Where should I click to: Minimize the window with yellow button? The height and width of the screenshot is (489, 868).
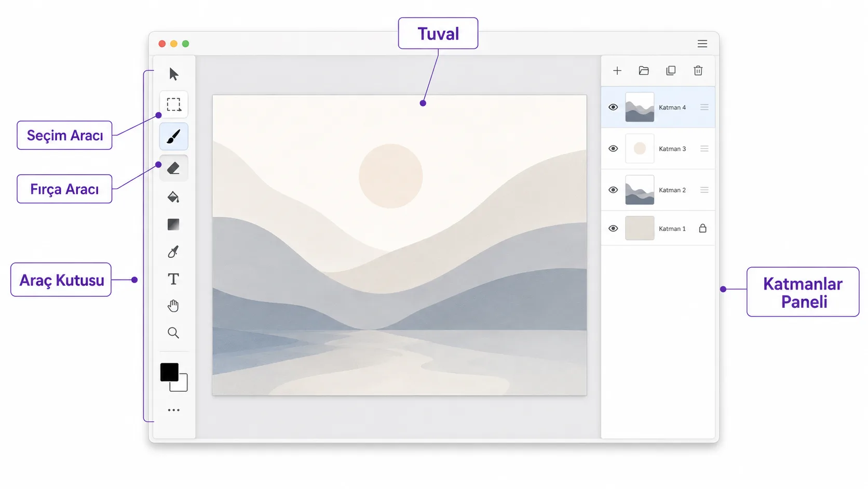click(x=174, y=44)
